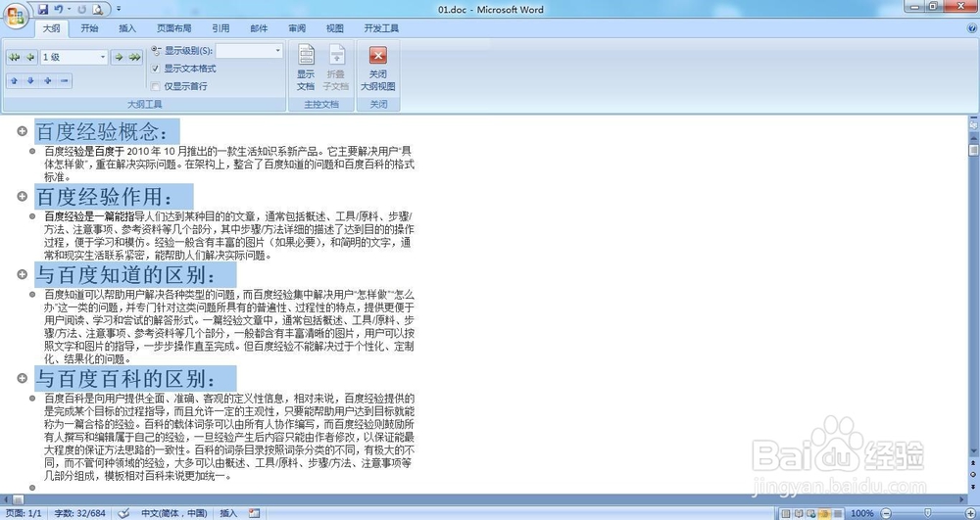Click language 中文(简体，中国) in status bar

[173, 513]
